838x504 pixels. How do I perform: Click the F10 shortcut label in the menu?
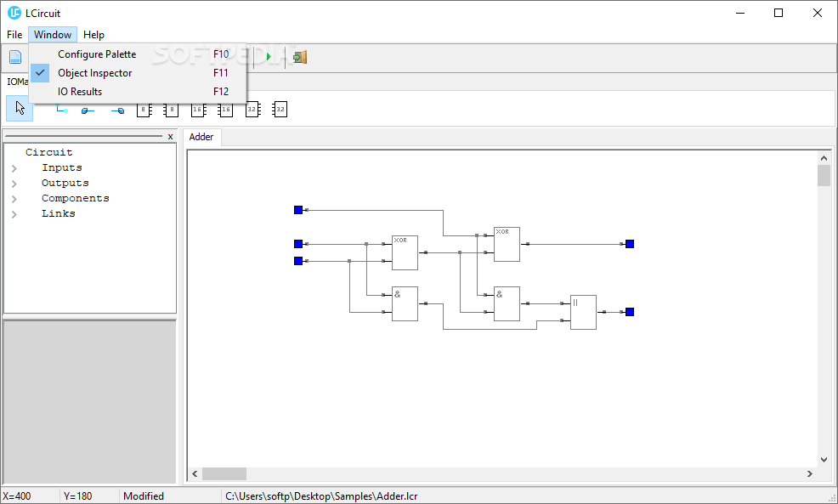pos(221,54)
